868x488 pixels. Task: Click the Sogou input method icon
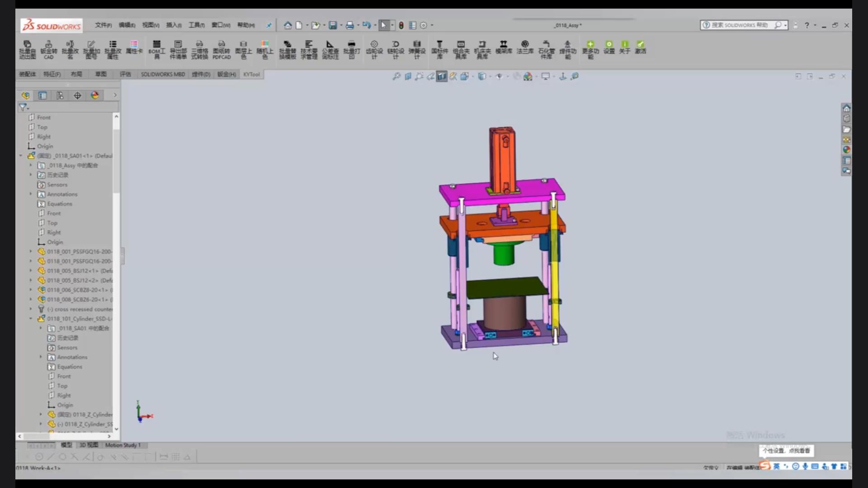coord(765,465)
